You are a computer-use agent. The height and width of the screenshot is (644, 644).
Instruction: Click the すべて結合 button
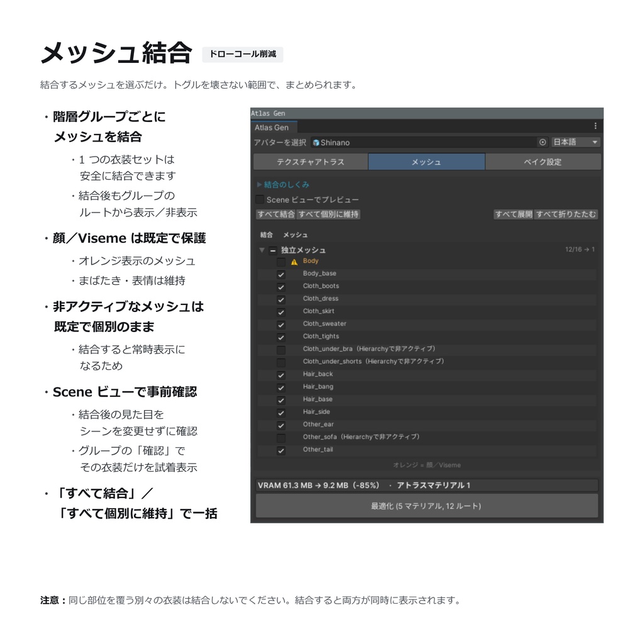click(x=275, y=214)
